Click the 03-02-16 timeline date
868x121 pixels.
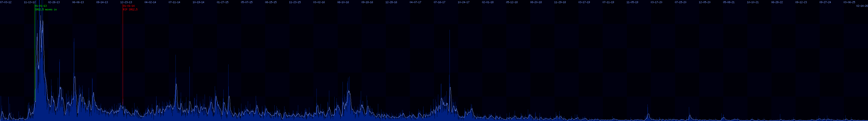tap(319, 2)
